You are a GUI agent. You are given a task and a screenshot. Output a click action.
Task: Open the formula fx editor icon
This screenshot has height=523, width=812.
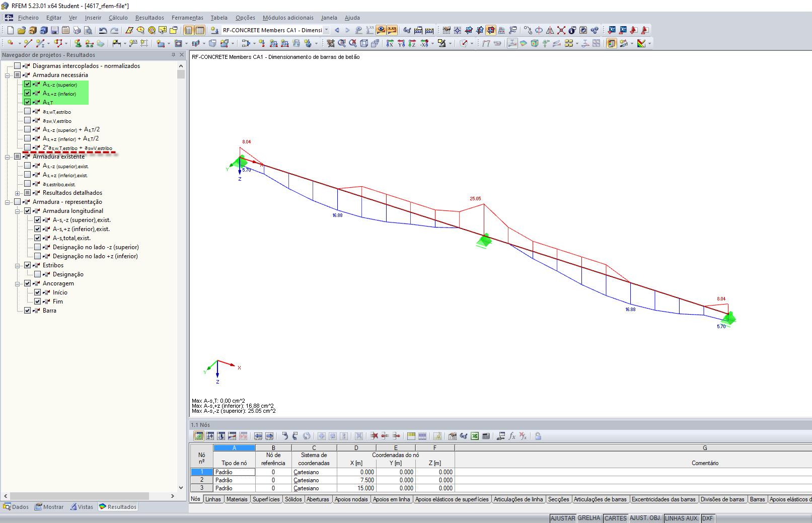pyautogui.click(x=512, y=436)
